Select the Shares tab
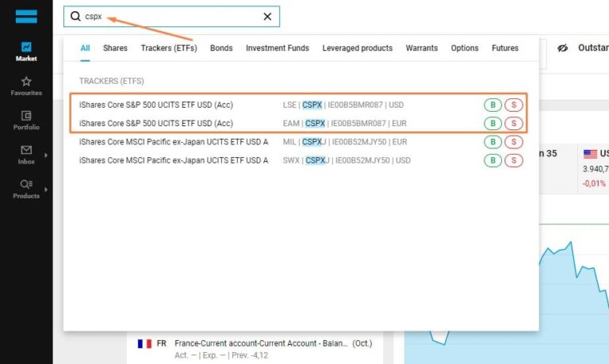The width and height of the screenshot is (609, 364). 115,48
